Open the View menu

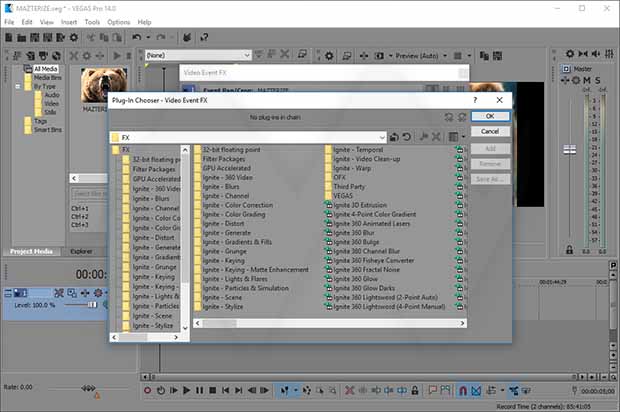point(47,22)
